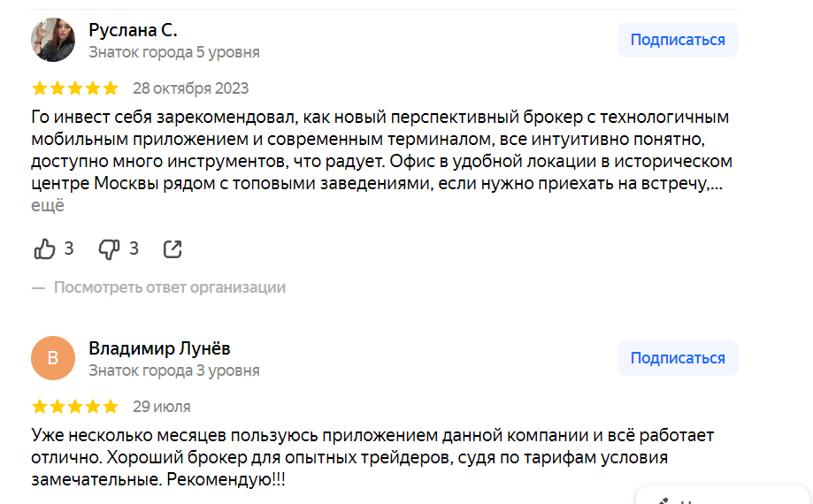
Task: Open the Руслана С. name link
Action: [x=133, y=30]
